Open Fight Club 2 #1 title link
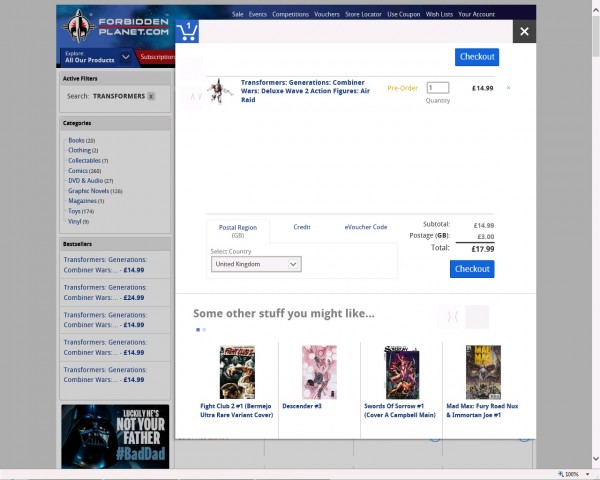Screen dimensions: 600x480 point(236,410)
